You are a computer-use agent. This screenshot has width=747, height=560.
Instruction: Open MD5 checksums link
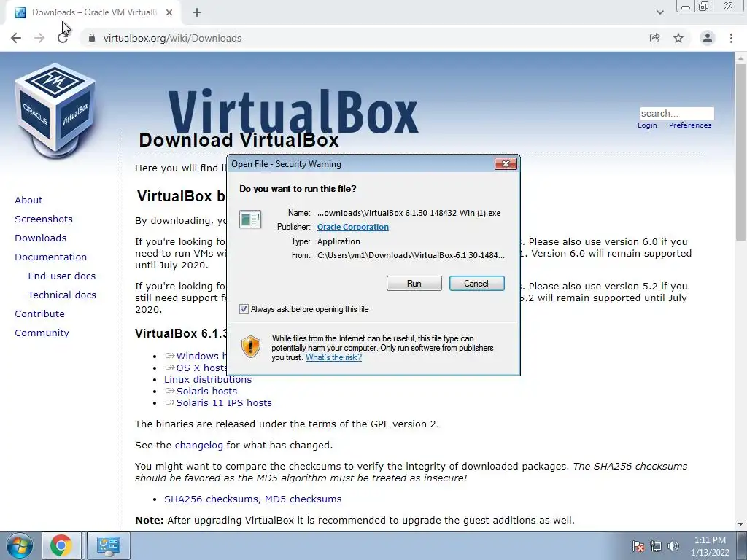point(303,499)
